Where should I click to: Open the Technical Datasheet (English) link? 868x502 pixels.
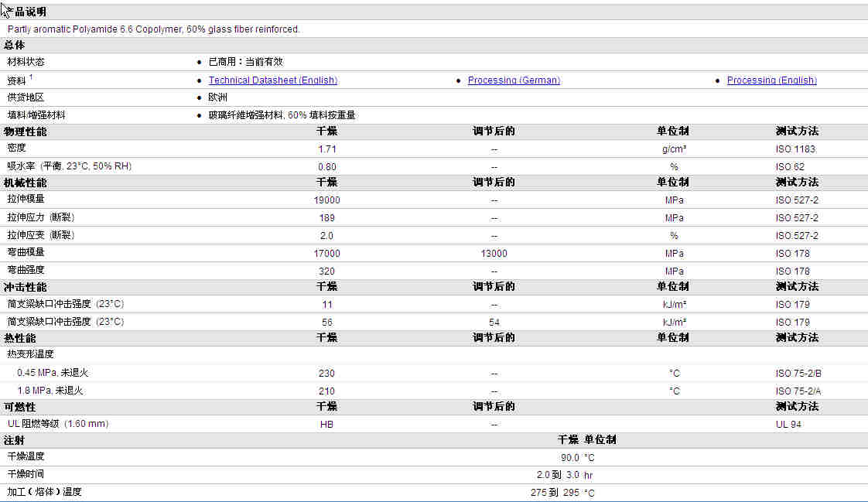(272, 80)
